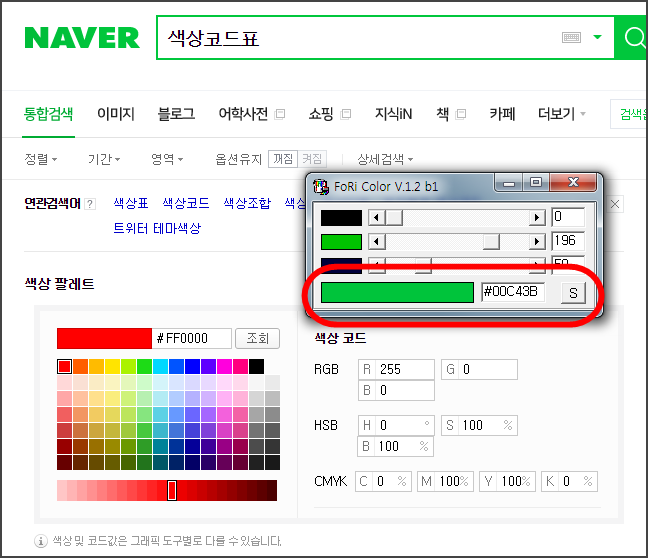Set 옵션유지 to 꺼짐

coord(283,159)
